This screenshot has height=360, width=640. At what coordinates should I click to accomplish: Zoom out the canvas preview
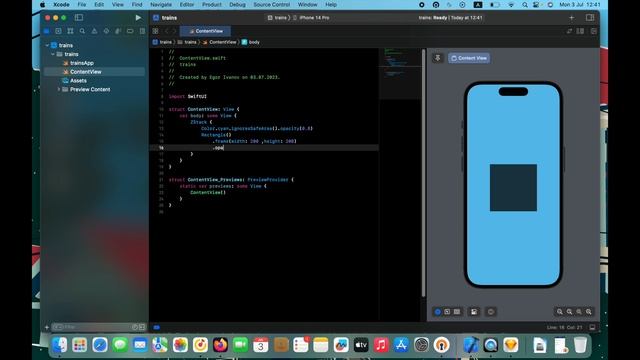[x=560, y=312]
